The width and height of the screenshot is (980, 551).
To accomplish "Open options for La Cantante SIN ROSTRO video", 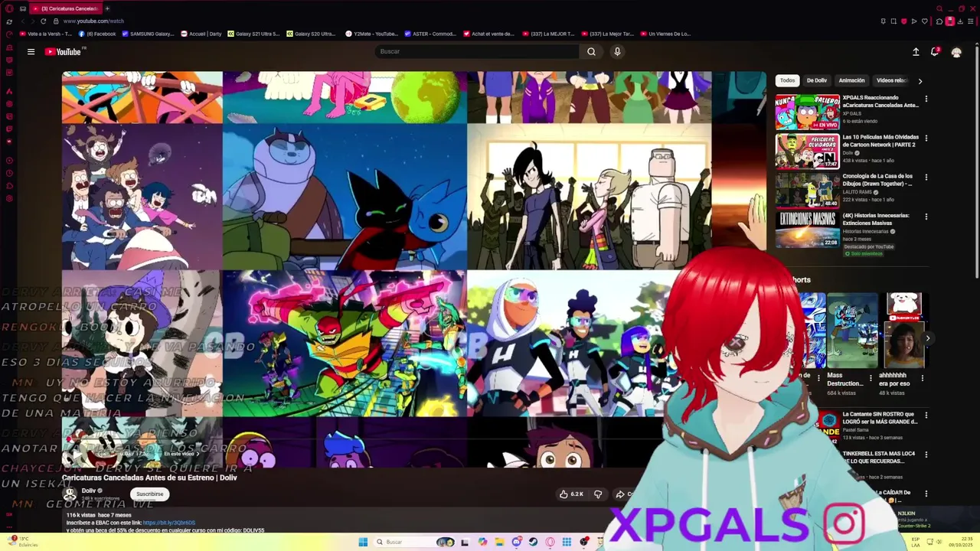I will [926, 416].
